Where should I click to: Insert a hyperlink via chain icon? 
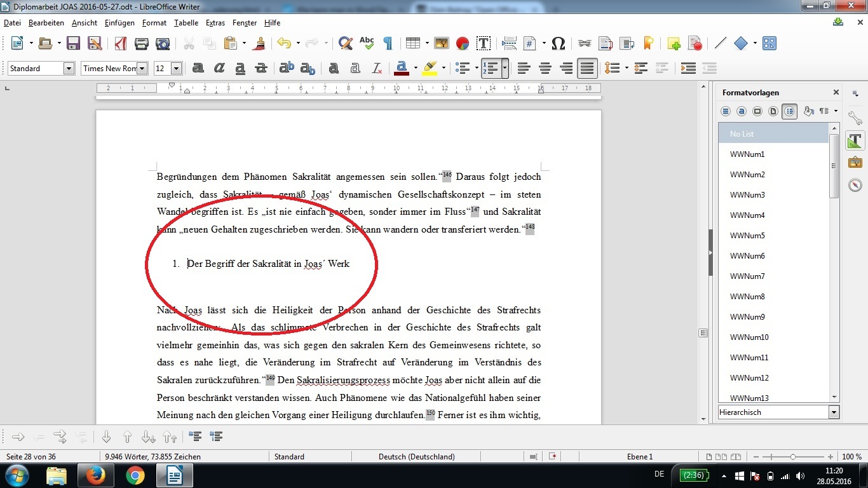(x=585, y=43)
